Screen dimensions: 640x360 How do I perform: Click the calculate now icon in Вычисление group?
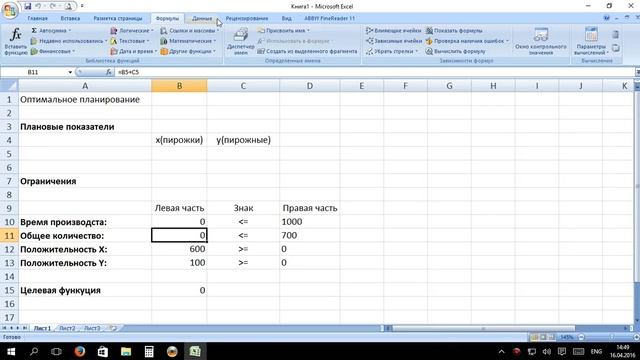[616, 35]
